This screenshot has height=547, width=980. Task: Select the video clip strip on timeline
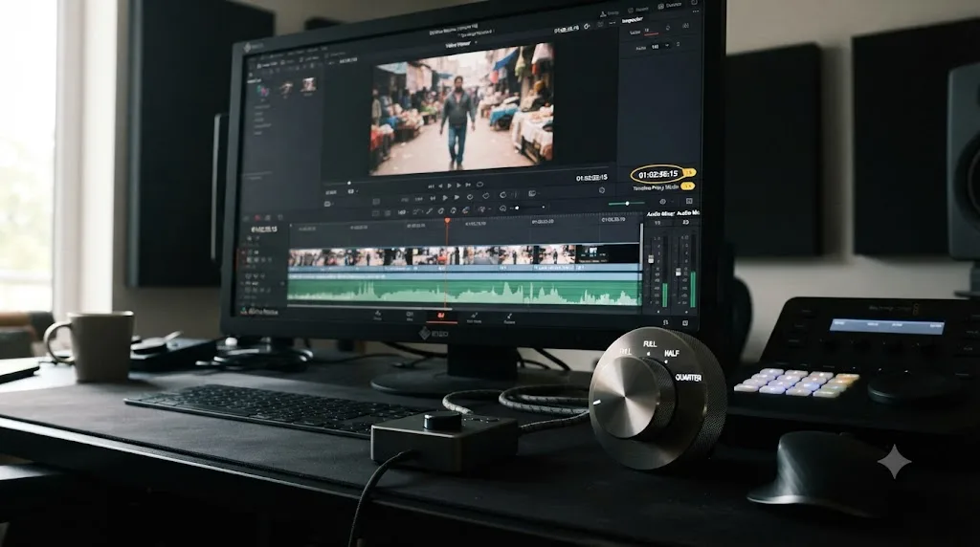pos(464,254)
